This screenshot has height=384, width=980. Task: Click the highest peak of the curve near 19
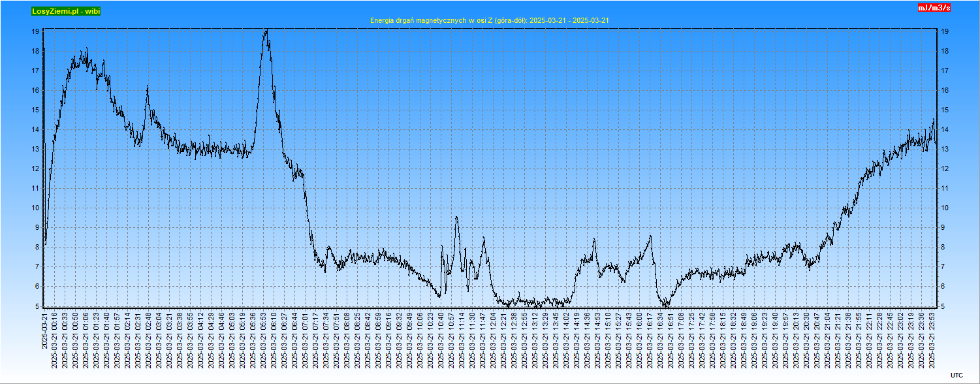[265, 31]
